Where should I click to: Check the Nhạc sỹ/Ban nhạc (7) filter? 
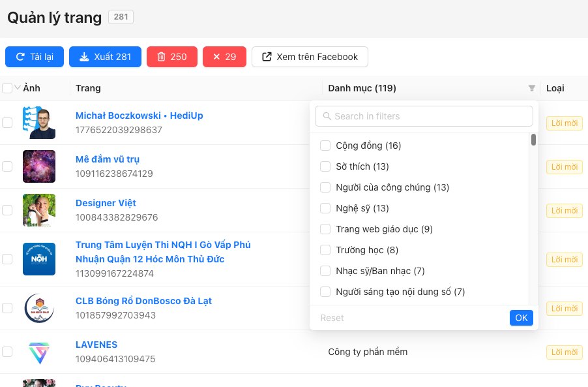325,271
